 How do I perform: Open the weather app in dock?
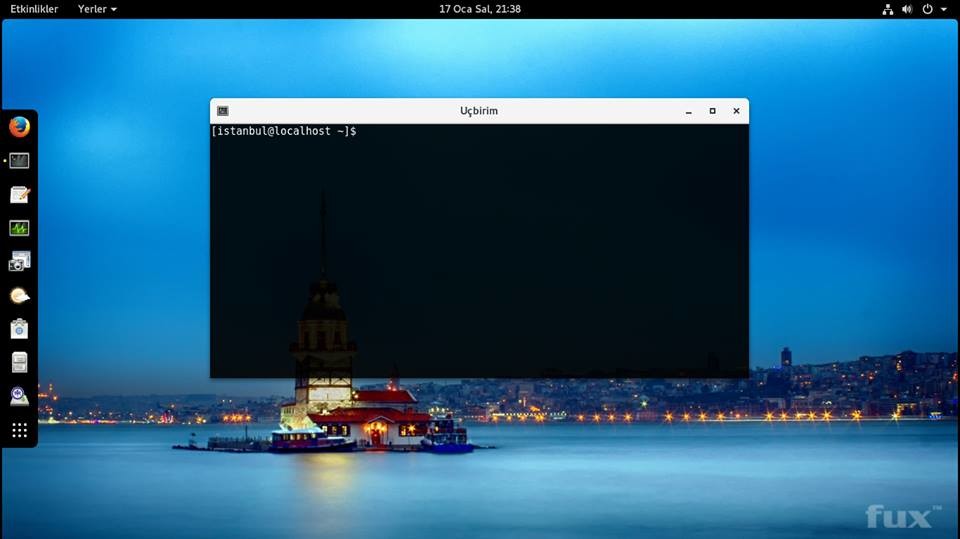tap(19, 295)
